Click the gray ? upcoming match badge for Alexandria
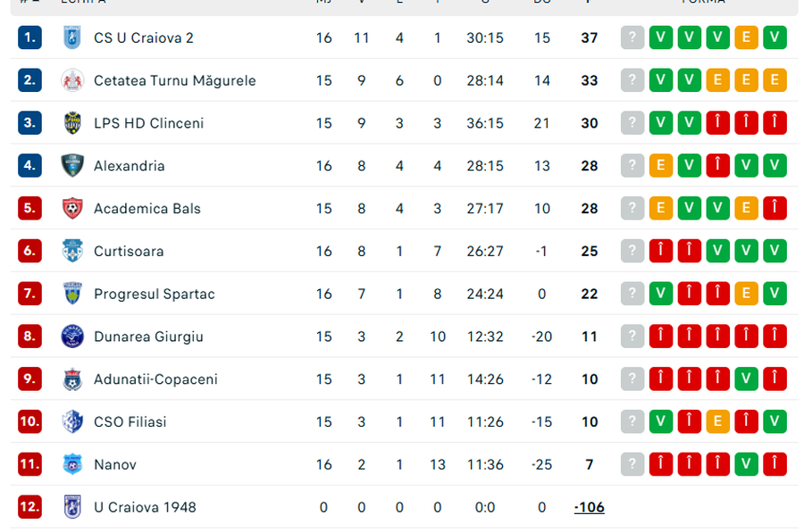This screenshot has height=532, width=804. tap(632, 165)
